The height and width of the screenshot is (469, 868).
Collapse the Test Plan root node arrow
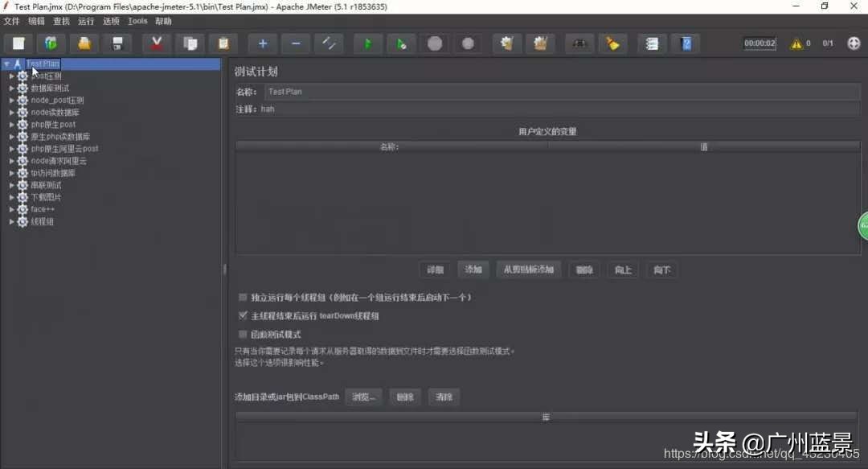(6, 64)
